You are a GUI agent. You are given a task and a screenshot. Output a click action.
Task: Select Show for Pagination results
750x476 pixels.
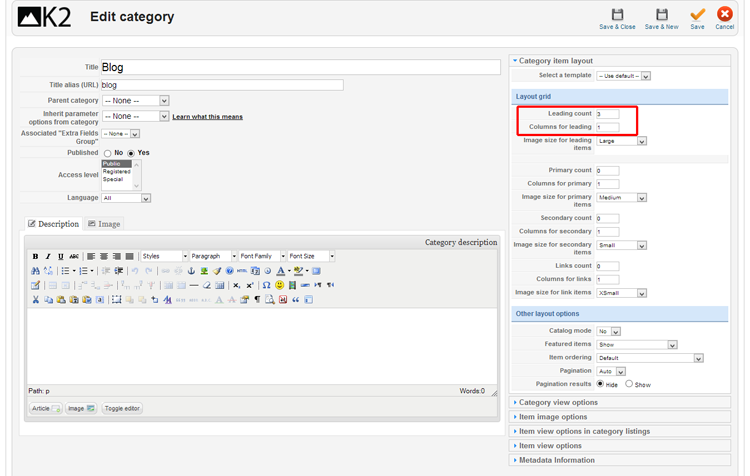[629, 384]
